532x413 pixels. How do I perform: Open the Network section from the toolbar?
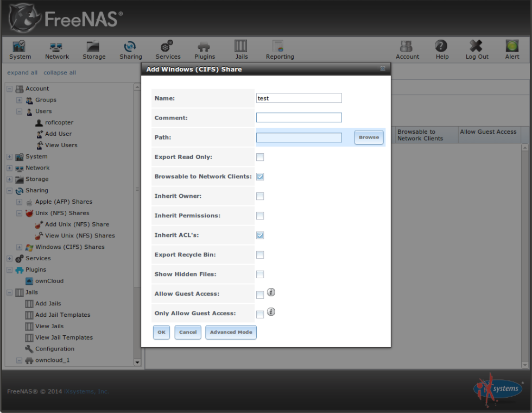tap(56, 49)
